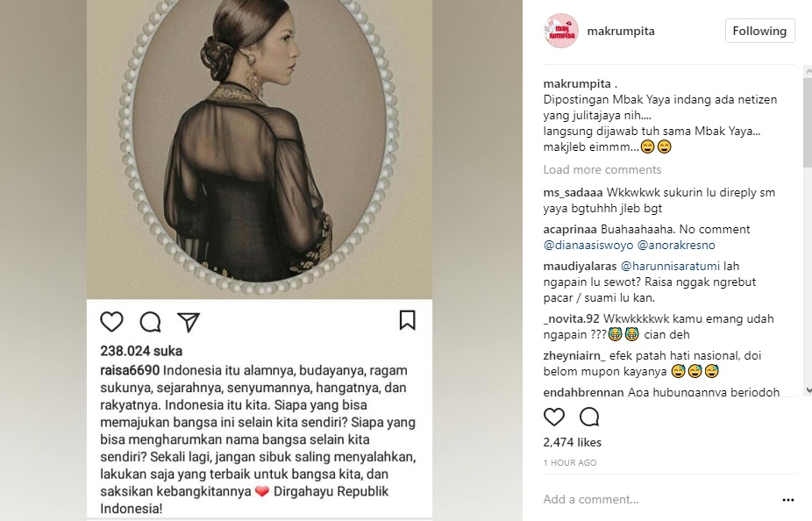812x521 pixels.
Task: Like the makrumpita post with heart icon
Action: pyautogui.click(x=553, y=417)
